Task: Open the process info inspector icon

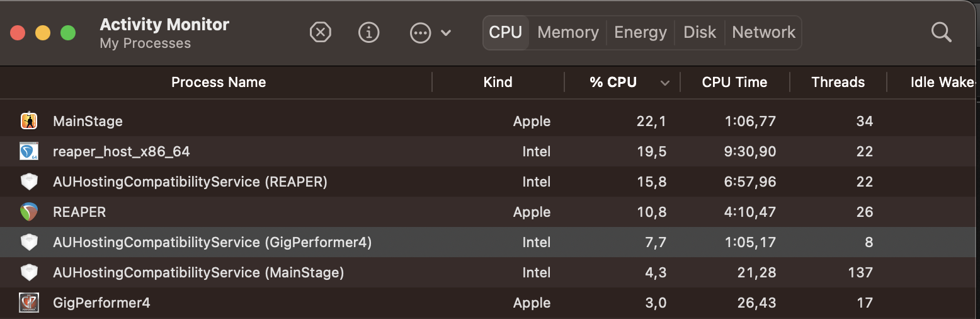Action: [x=368, y=32]
